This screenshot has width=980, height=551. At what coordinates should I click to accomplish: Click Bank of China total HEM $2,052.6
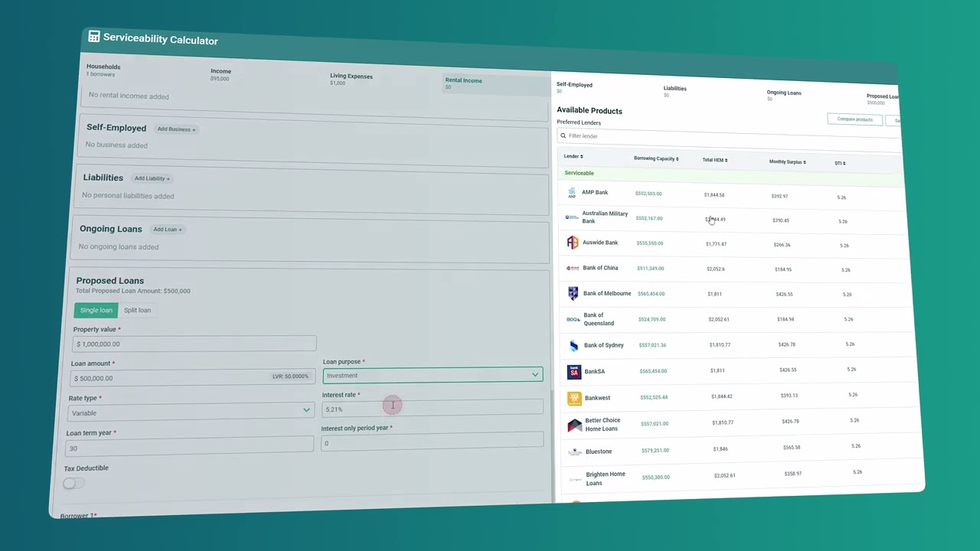[x=715, y=269]
